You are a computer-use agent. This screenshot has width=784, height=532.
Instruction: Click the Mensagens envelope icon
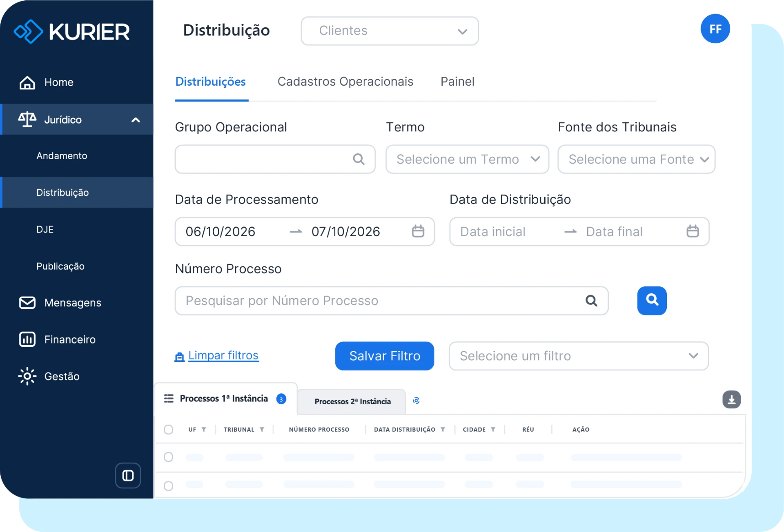tap(27, 303)
